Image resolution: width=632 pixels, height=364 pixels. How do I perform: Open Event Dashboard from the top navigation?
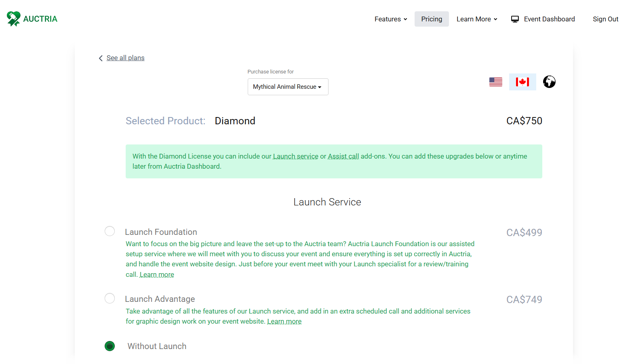coord(549,19)
